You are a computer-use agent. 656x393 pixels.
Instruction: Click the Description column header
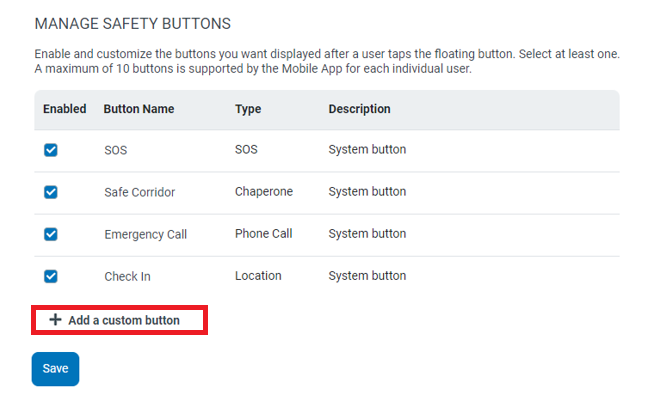[x=359, y=109]
